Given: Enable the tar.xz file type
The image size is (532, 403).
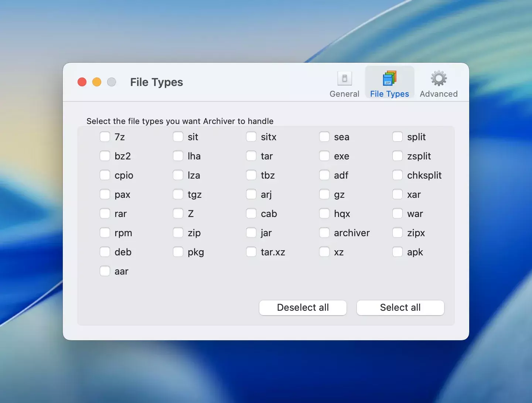Looking at the screenshot, I should (251, 252).
